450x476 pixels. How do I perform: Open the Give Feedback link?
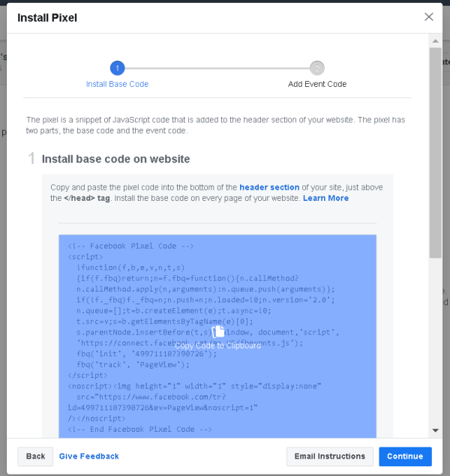pyautogui.click(x=89, y=457)
